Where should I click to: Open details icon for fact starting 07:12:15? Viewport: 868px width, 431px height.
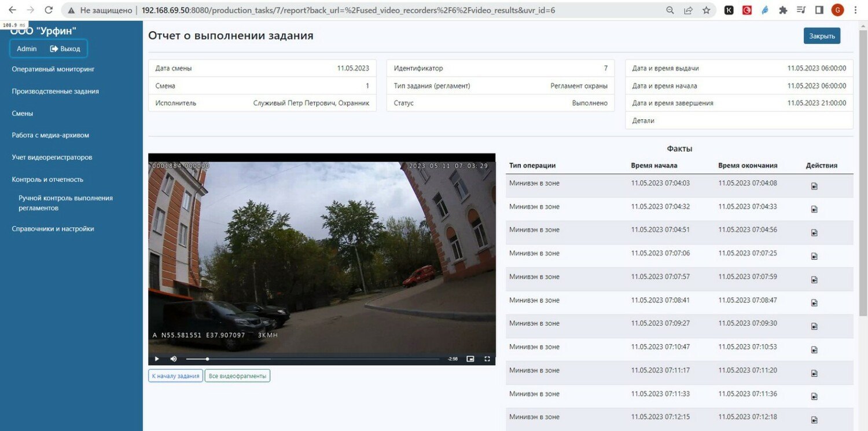(814, 420)
